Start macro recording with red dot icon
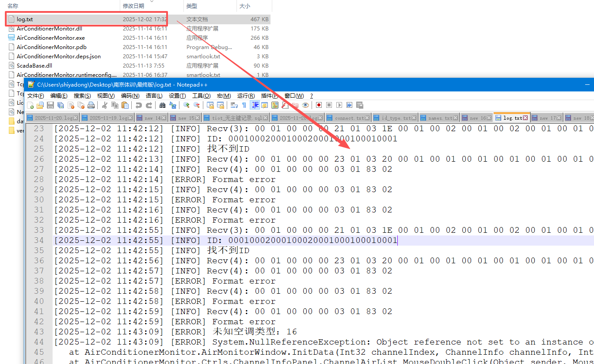 point(319,105)
